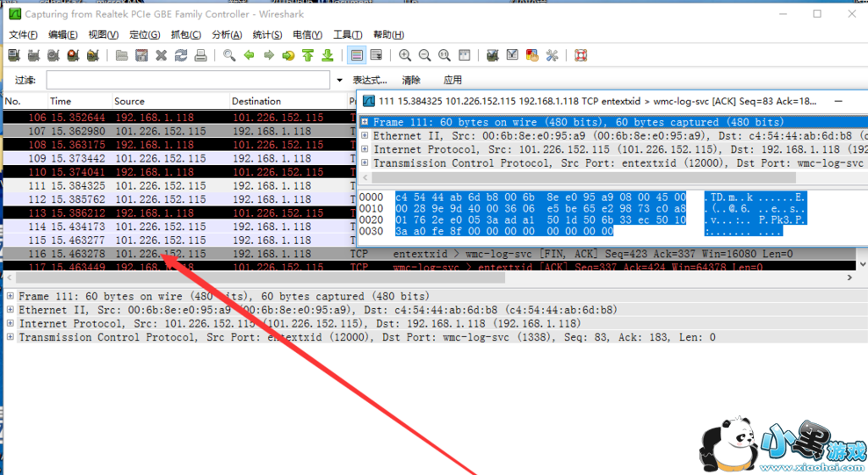Click the 清除 clear filter button
The width and height of the screenshot is (868, 475).
point(411,80)
